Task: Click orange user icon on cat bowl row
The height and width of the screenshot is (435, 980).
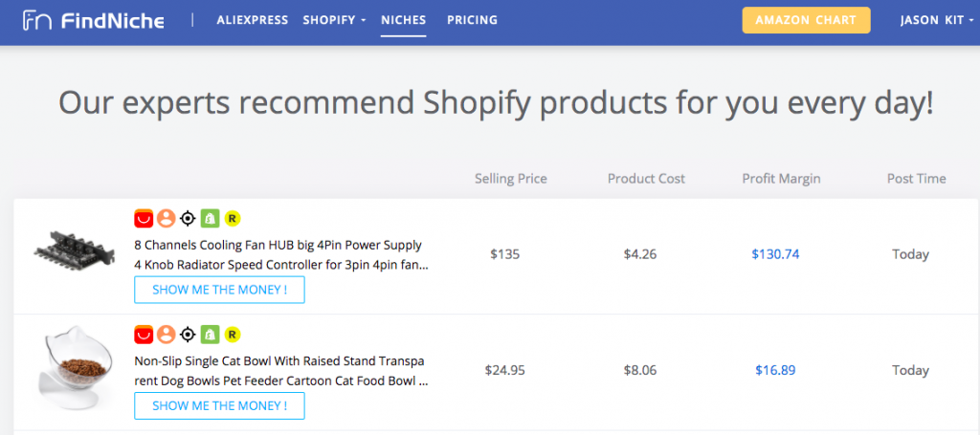Action: coord(166,335)
